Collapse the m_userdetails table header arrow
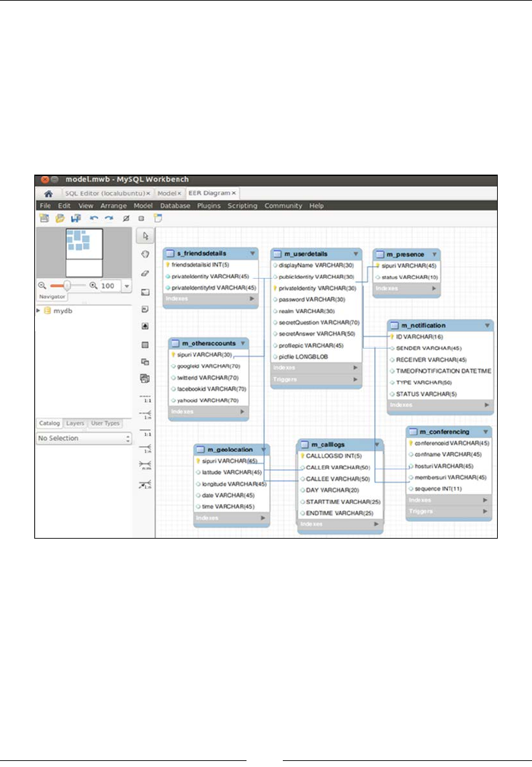Viewport: 532px width, 767px height. (356, 254)
